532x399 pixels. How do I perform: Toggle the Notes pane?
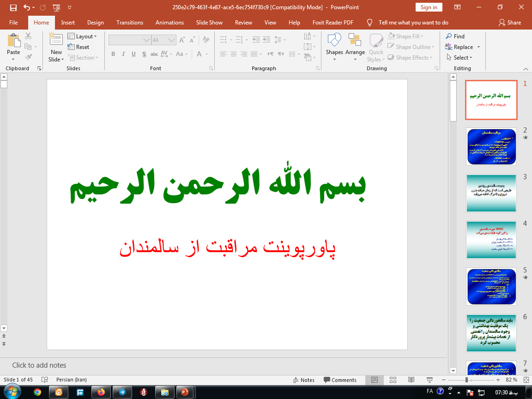click(x=304, y=380)
